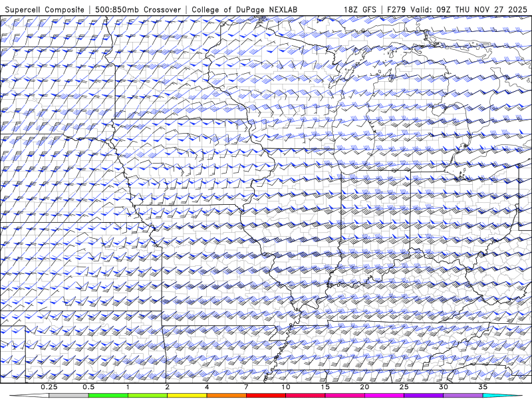Click 'College of DuPage NEXLAB' text
The image size is (532, 399).
click(x=244, y=9)
